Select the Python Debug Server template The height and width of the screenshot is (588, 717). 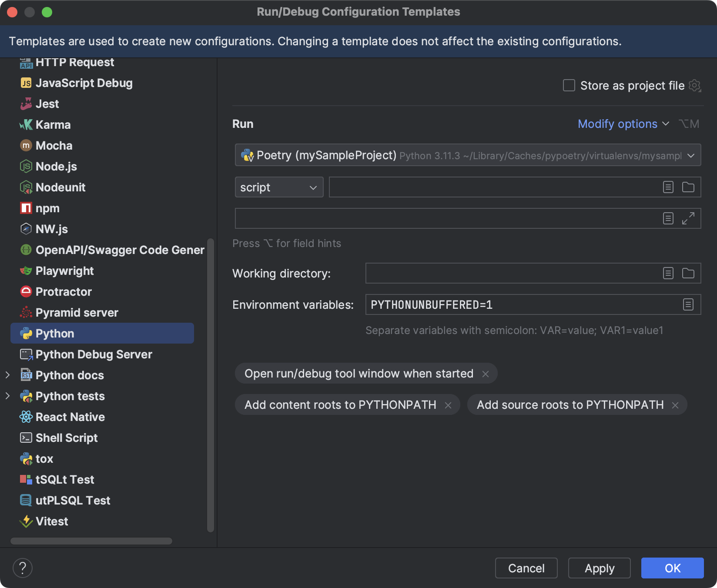click(x=94, y=354)
